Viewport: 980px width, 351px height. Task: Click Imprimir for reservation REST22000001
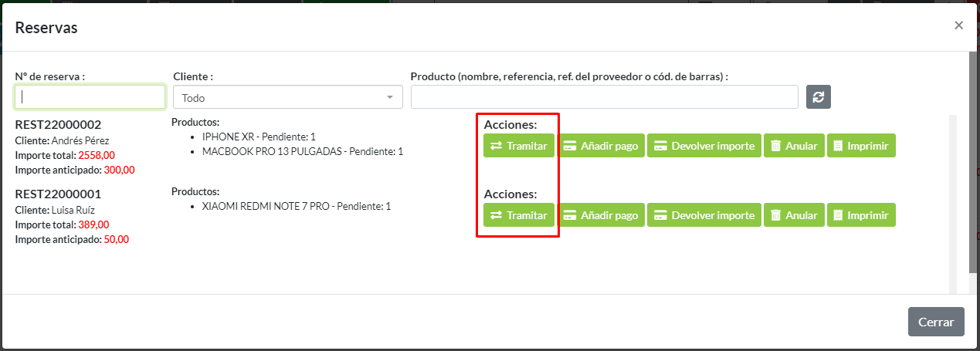pos(861,215)
